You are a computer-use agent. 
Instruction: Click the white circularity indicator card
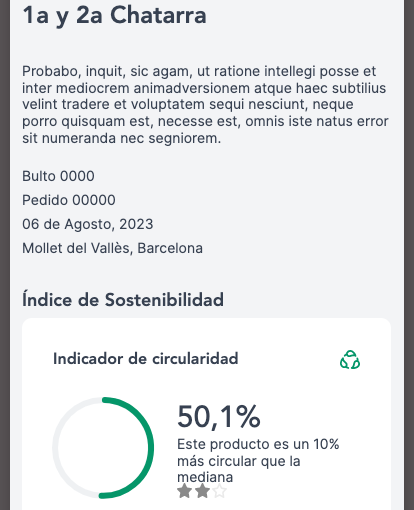207,414
